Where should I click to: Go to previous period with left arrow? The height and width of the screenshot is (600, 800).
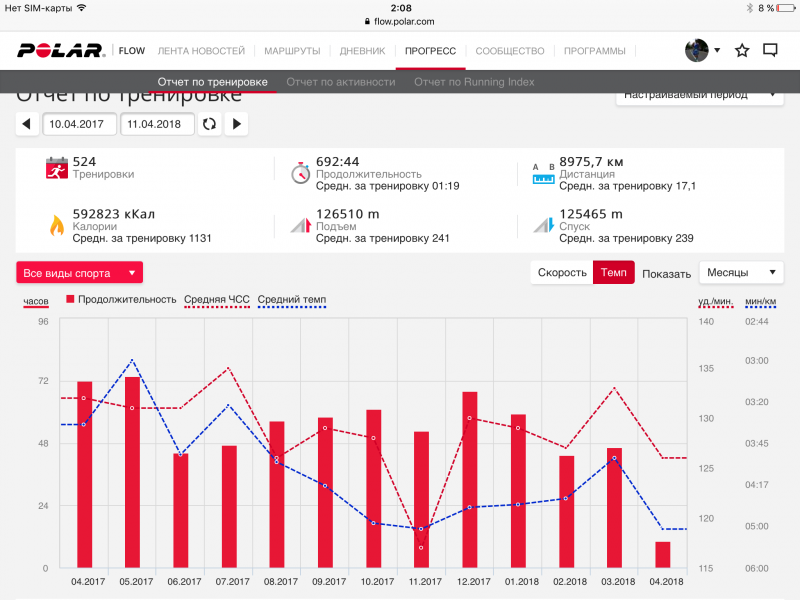point(28,124)
